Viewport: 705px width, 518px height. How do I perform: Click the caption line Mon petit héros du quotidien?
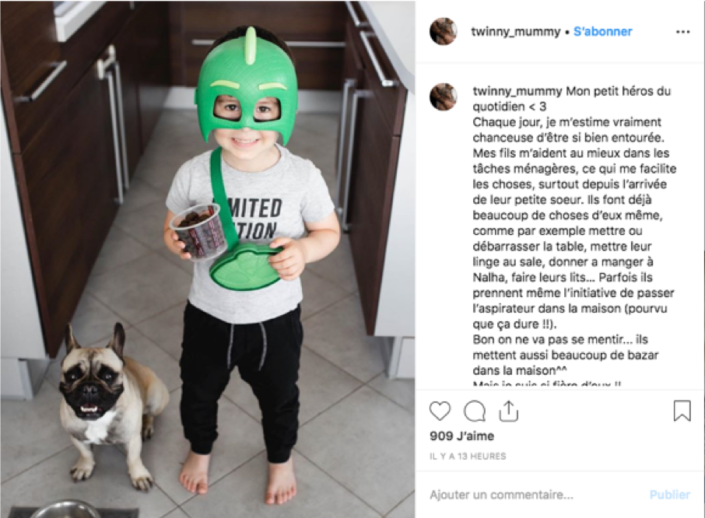[x=572, y=99]
